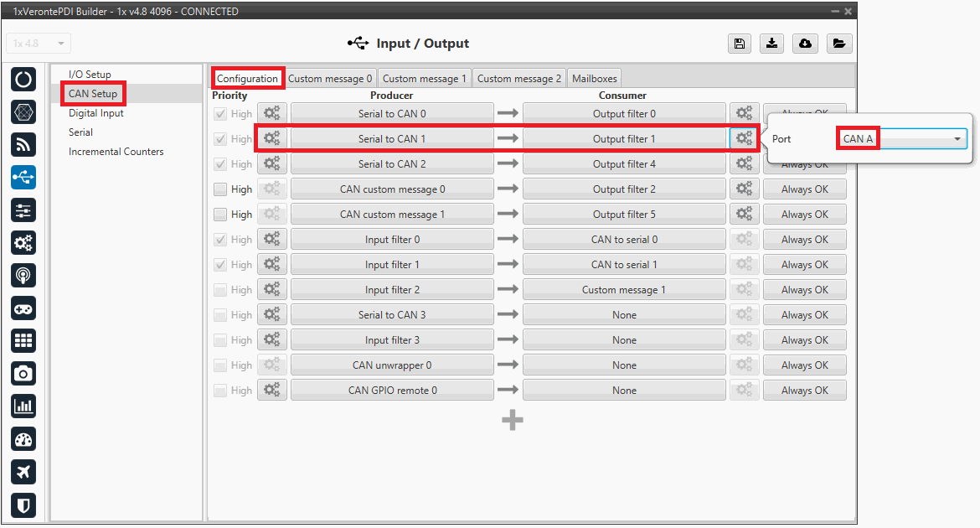Open the bar chart section in sidebar
Viewport: 980px width, 528px height.
pos(23,406)
